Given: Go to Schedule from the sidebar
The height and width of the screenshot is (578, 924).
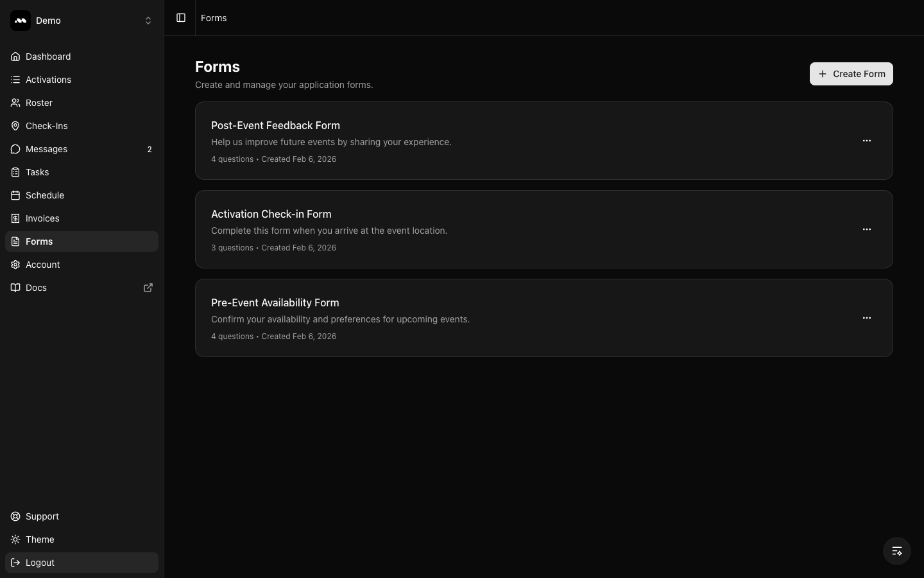Looking at the screenshot, I should click(x=44, y=195).
